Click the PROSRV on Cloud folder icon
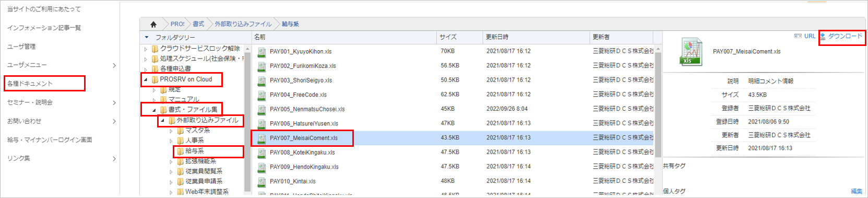The width and height of the screenshot is (868, 198). coord(155,79)
